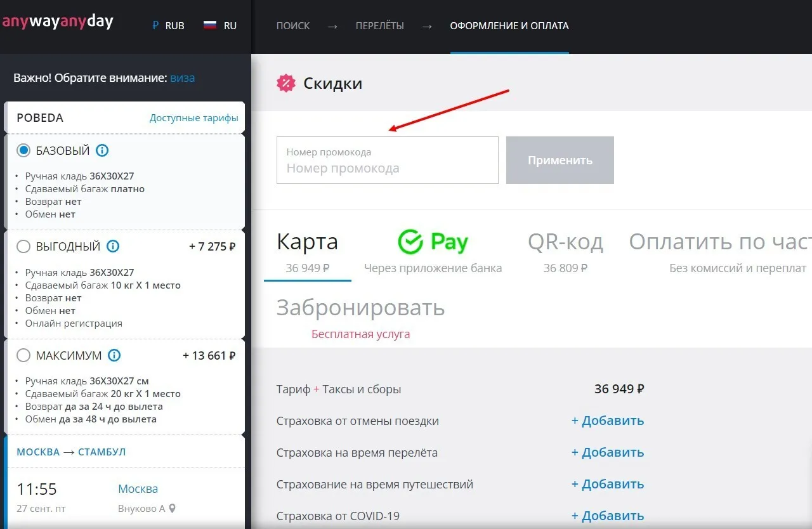This screenshot has height=529, width=812.
Task: Click the Применить promo button
Action: tap(560, 160)
